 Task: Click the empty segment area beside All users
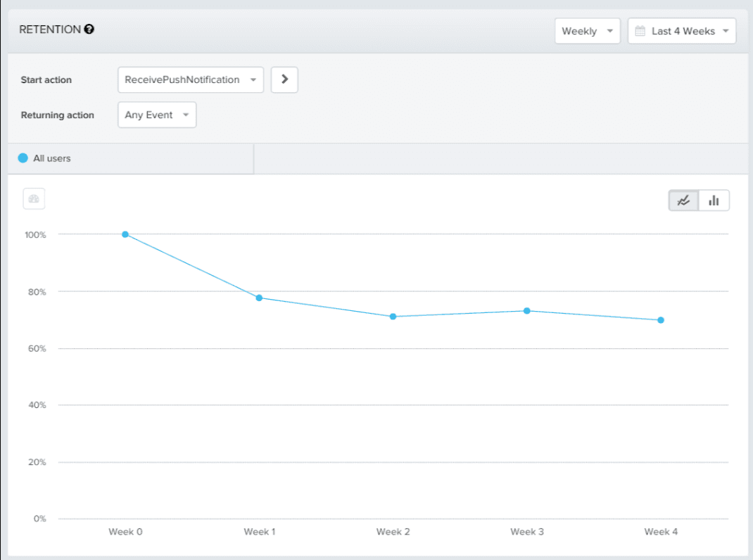tap(493, 158)
